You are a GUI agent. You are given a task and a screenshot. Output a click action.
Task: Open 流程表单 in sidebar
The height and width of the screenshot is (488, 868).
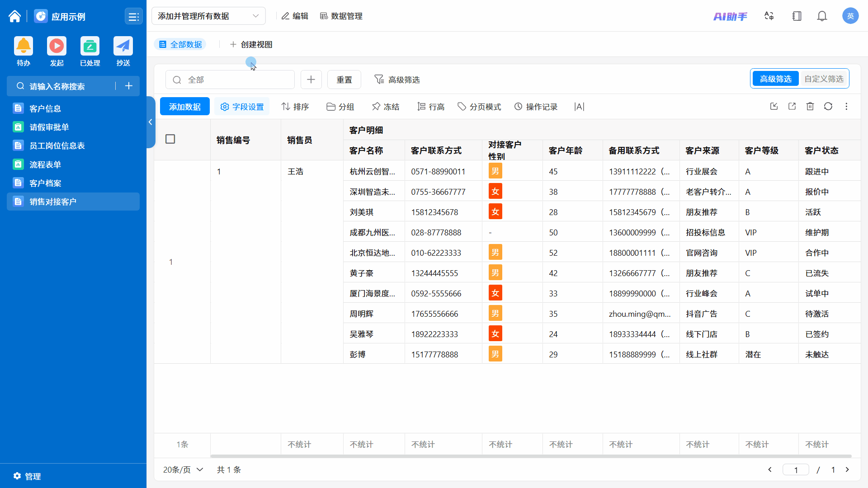click(73, 164)
